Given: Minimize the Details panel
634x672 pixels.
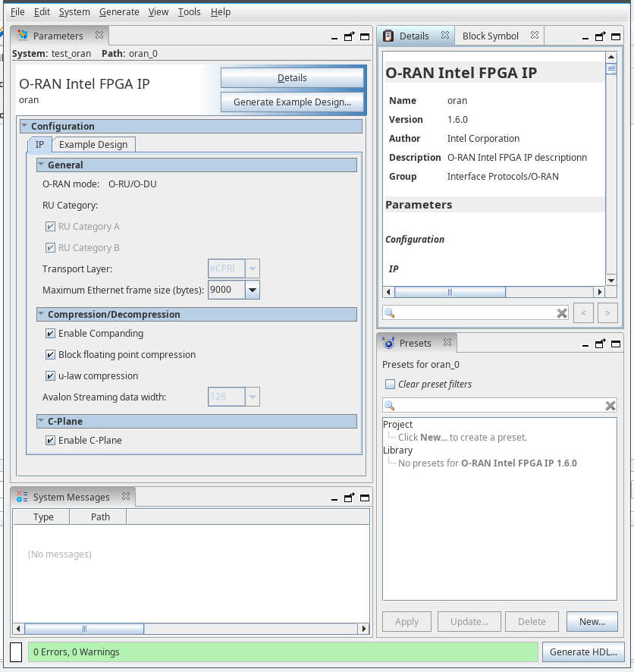Looking at the screenshot, I should 585,39.
